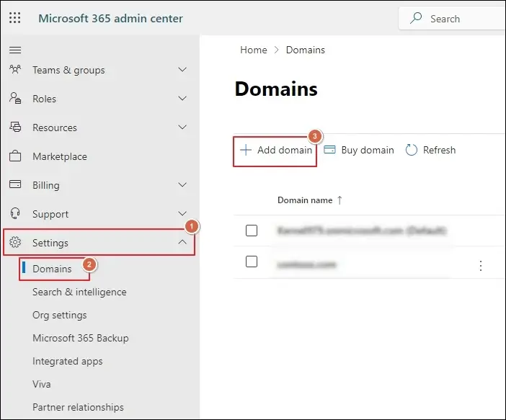506x420 pixels.
Task: Open Viva settings
Action: 42,384
